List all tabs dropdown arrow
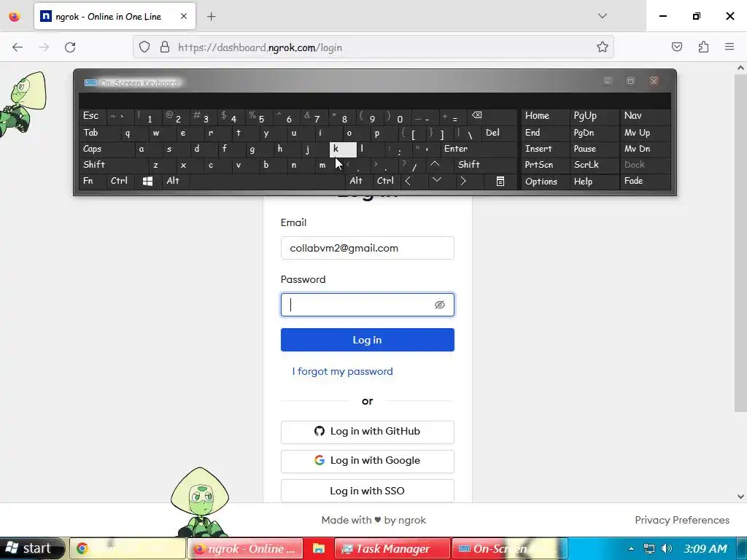Viewport: 747px width, 560px height. [602, 16]
